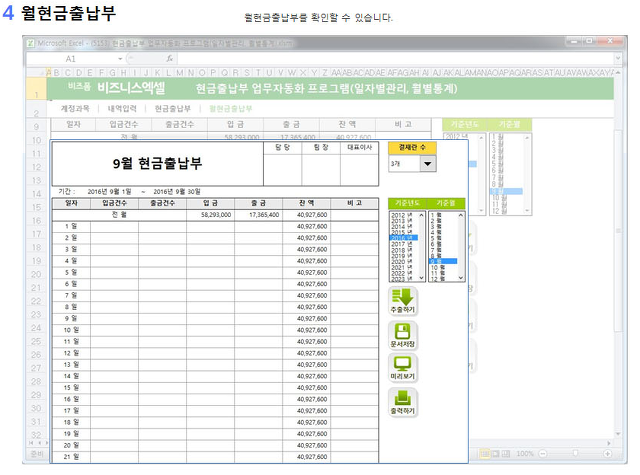Move the zoom slider handle
This screenshot has width=640, height=475.
tap(575, 453)
